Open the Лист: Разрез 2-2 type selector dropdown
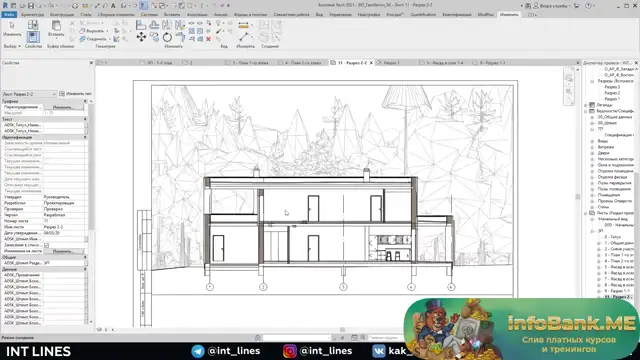 29,94
